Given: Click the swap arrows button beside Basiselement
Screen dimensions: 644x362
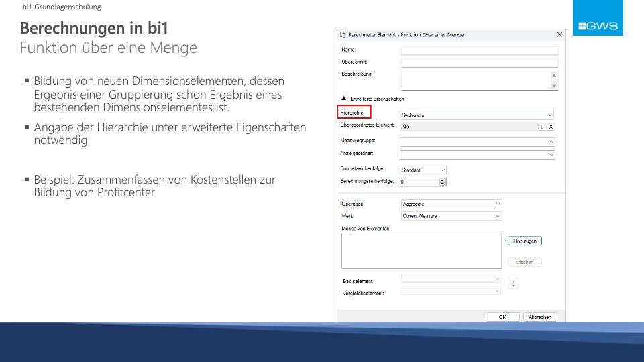Looking at the screenshot, I should [513, 283].
